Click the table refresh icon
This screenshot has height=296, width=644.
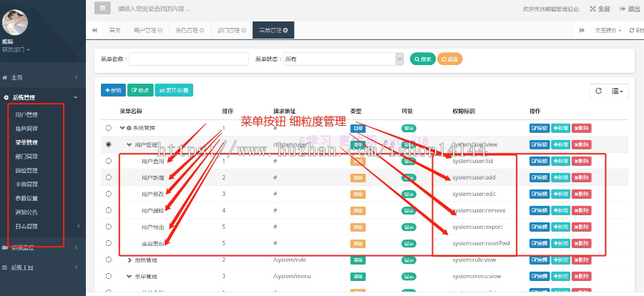[x=598, y=91]
